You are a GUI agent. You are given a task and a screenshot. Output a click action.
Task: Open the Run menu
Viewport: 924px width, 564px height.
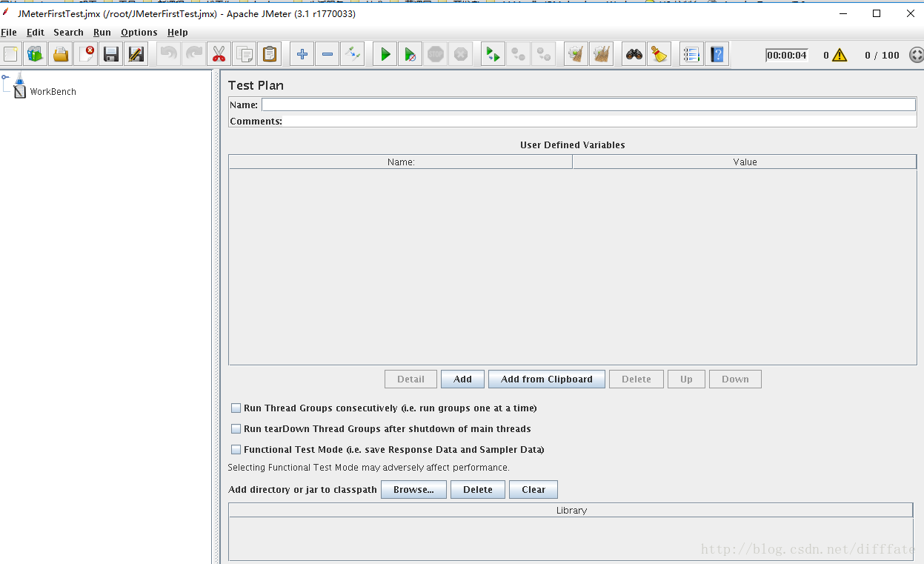[x=102, y=33]
